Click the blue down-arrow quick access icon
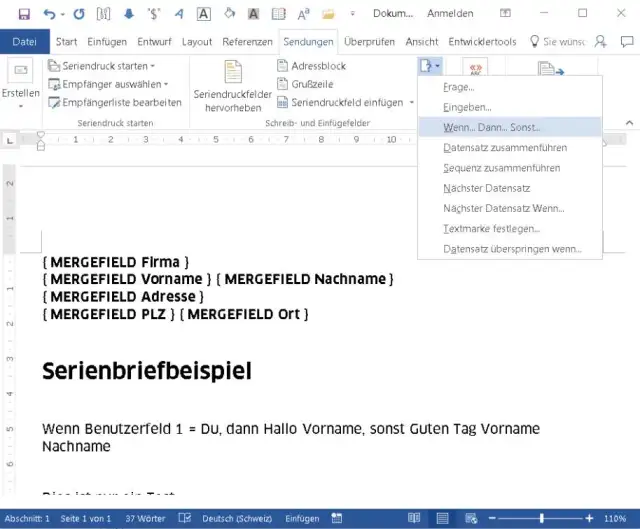 coord(129,14)
